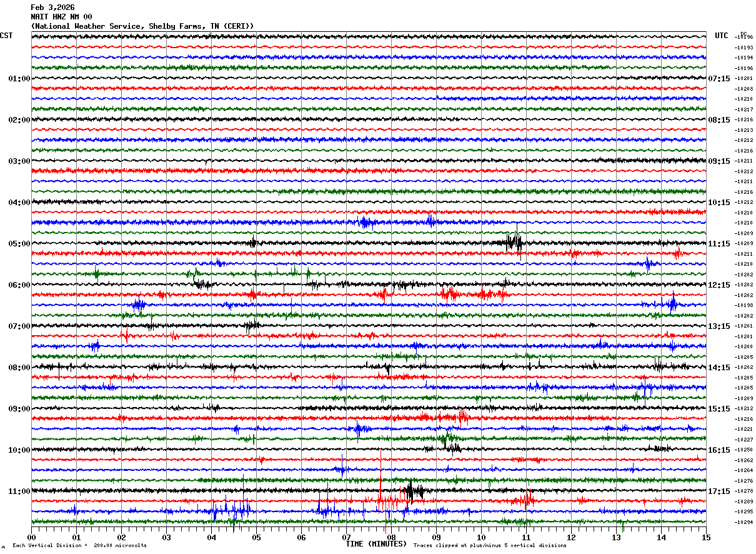The image size is (756, 554).
Task: Click the DC offset value -10295
Action: tap(744, 511)
